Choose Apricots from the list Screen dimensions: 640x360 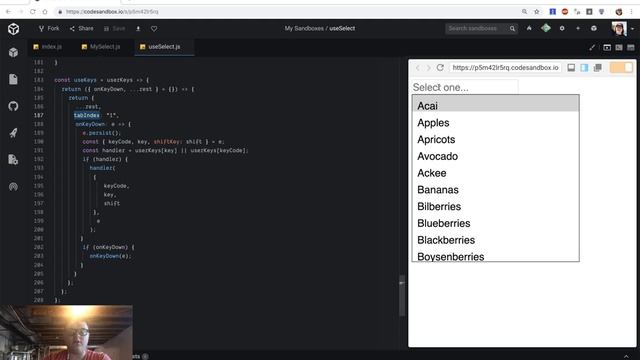[496, 140]
